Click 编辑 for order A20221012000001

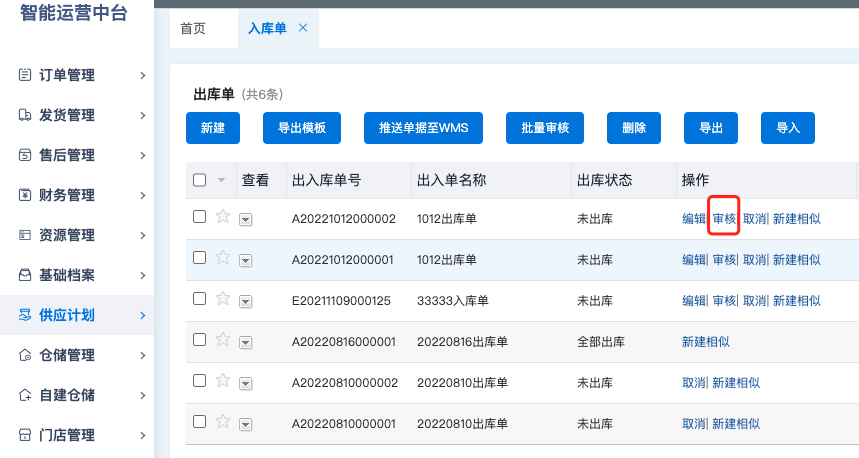tap(694, 260)
